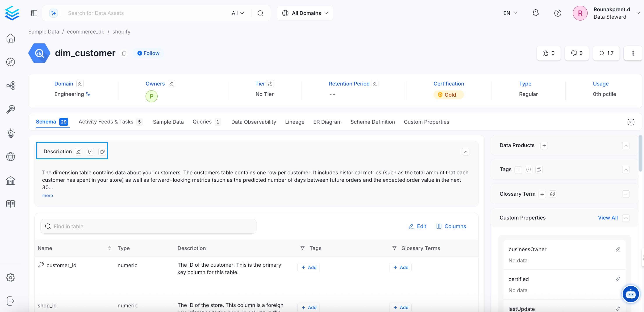The width and height of the screenshot is (644, 312).
Task: Copy the dim_customer table name
Action: click(x=124, y=53)
